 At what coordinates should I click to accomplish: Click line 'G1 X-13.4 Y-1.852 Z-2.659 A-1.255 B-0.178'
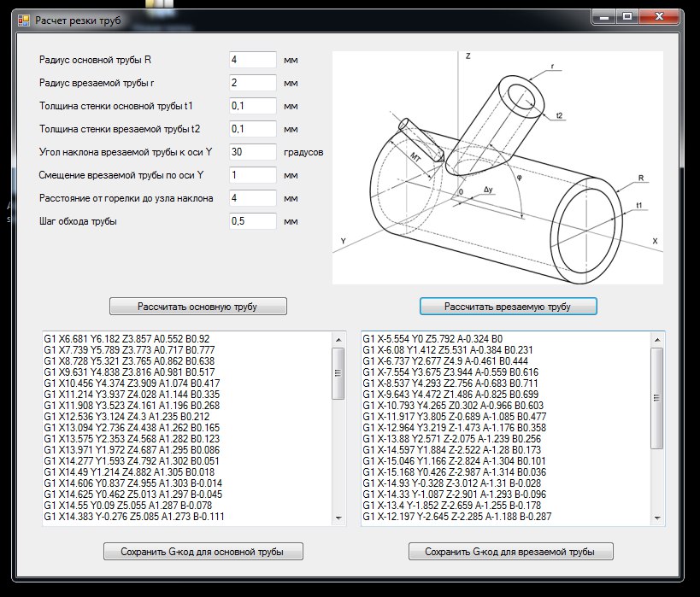pos(452,505)
